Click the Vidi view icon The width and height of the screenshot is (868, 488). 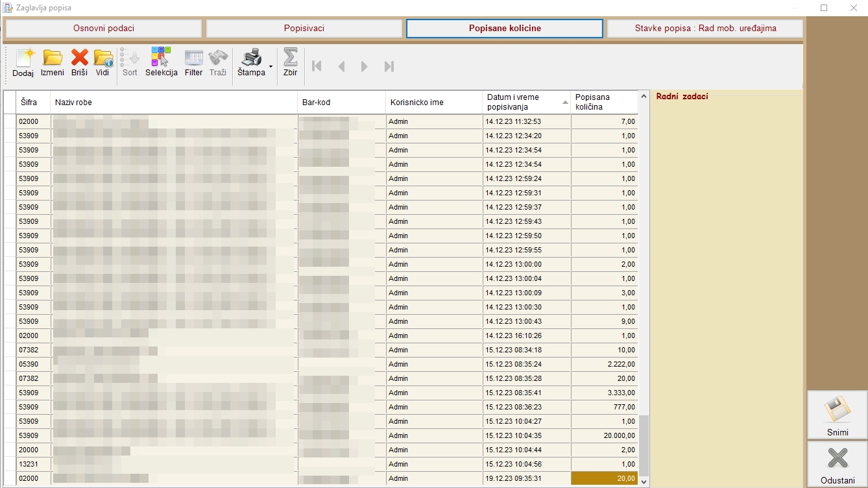click(x=102, y=63)
